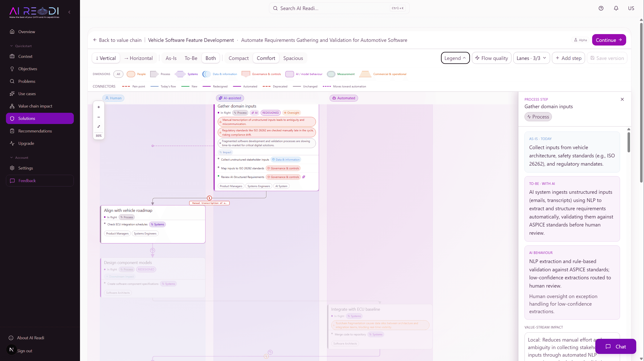Open Context in the sidebar
This screenshot has width=644, height=361.
40,56
